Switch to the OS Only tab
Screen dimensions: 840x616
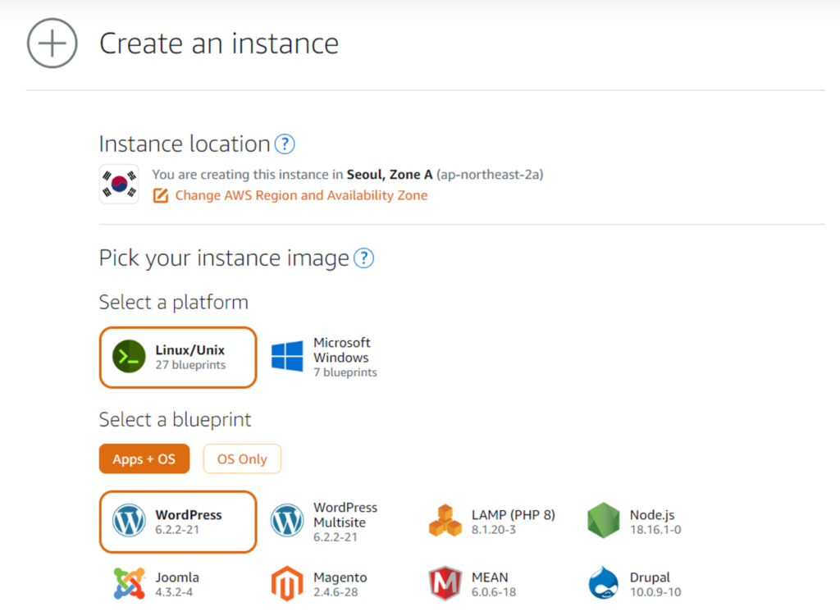click(x=242, y=459)
